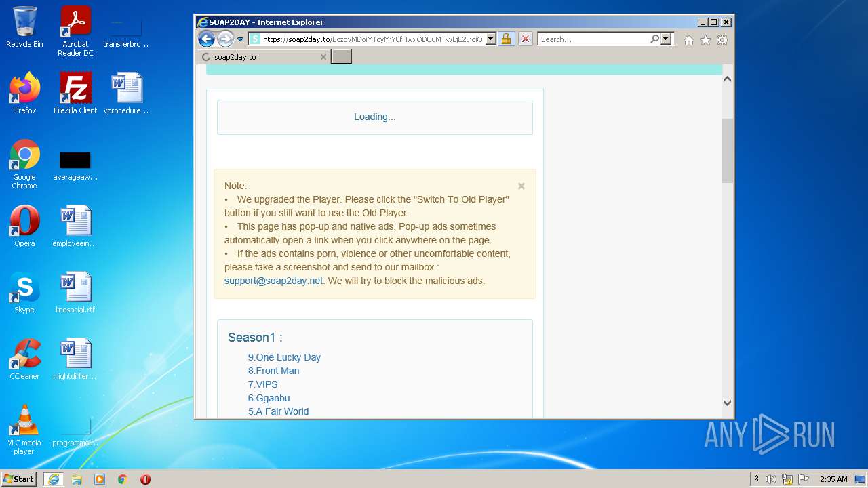Click the 2:35 AM clock
Image resolution: width=868 pixels, height=488 pixels.
[x=833, y=479]
